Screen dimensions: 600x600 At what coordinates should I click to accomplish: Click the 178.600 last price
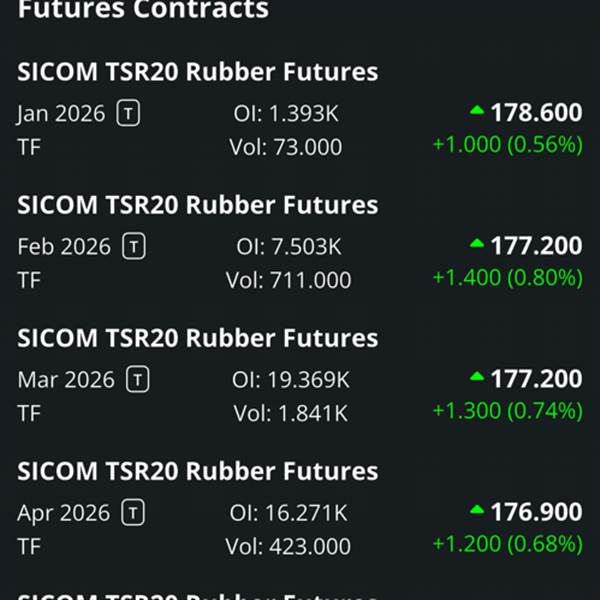(536, 112)
